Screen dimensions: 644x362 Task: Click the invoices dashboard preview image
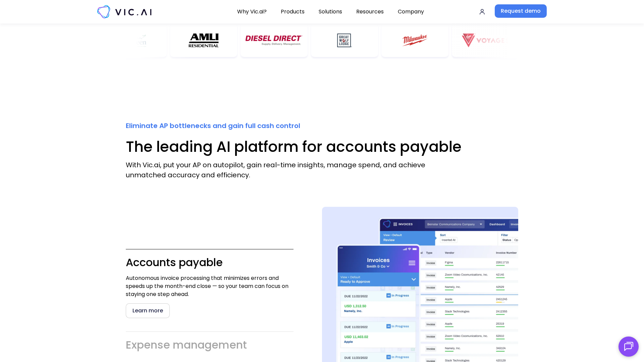(x=420, y=284)
